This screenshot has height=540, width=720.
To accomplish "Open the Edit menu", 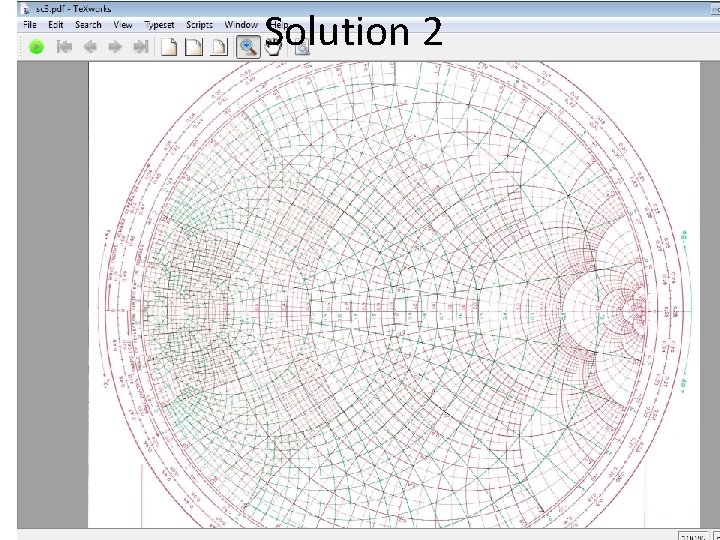I will pyautogui.click(x=56, y=25).
